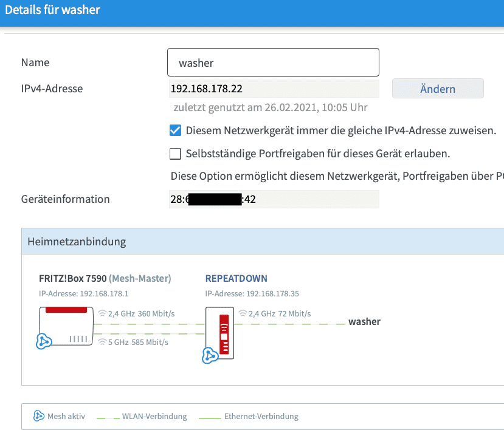
Task: Click the mesh badge on repeater icon
Action: (210, 355)
